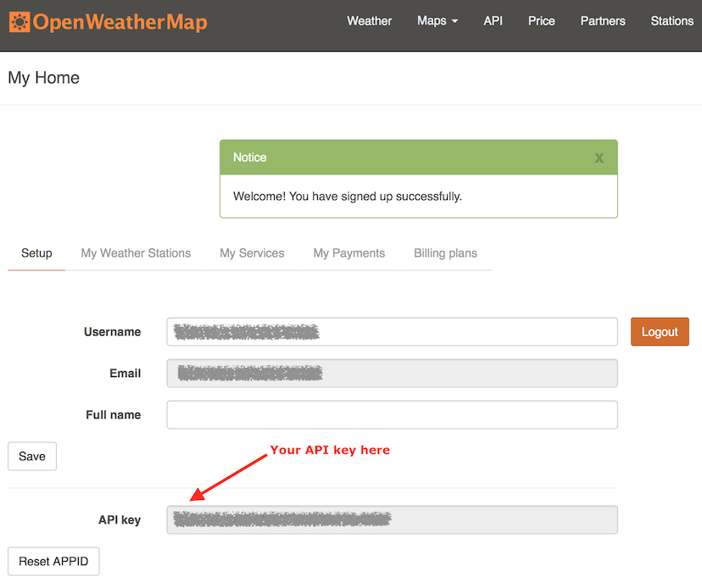Click the Reset APPID button
The image size is (702, 588).
coord(53,561)
